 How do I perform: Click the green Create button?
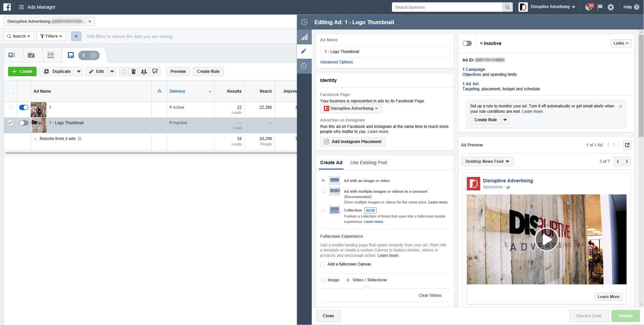(x=22, y=72)
